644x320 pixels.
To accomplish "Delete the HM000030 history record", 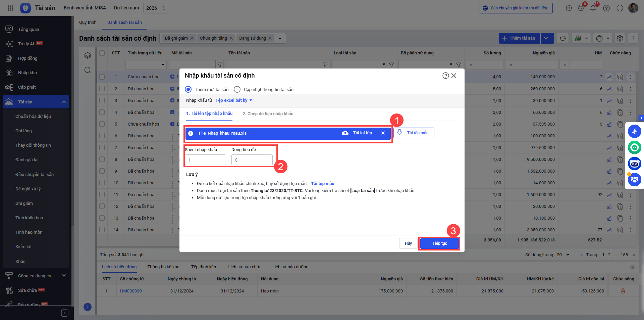I will pos(623,291).
